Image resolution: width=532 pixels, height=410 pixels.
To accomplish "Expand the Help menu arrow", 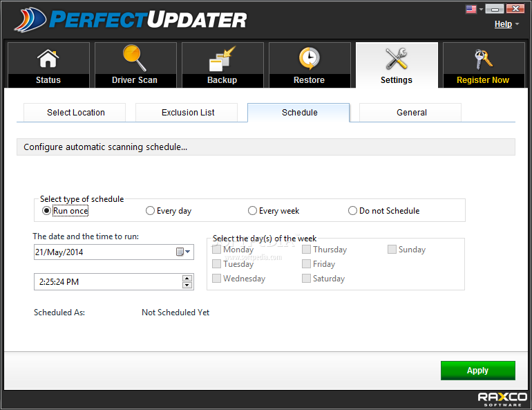I will tap(517, 24).
